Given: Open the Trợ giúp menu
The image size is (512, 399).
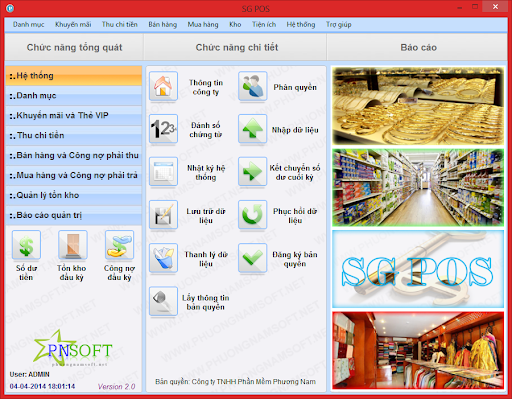Looking at the screenshot, I should click(339, 24).
